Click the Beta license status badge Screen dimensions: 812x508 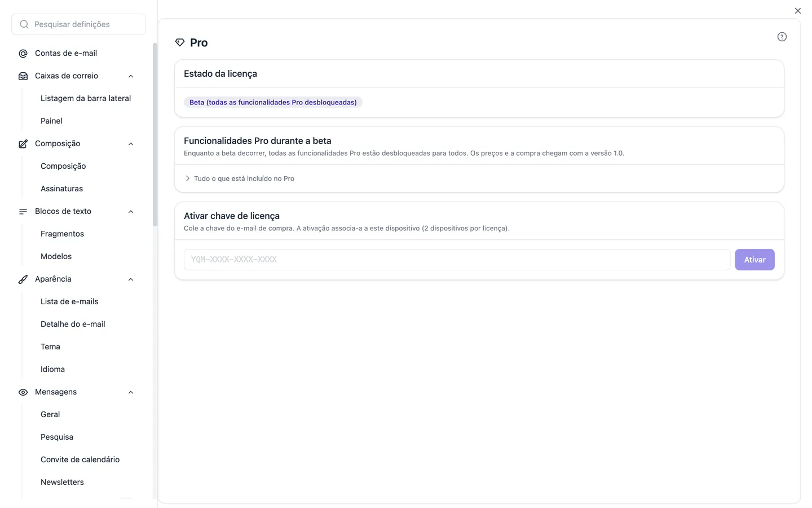[x=273, y=102]
